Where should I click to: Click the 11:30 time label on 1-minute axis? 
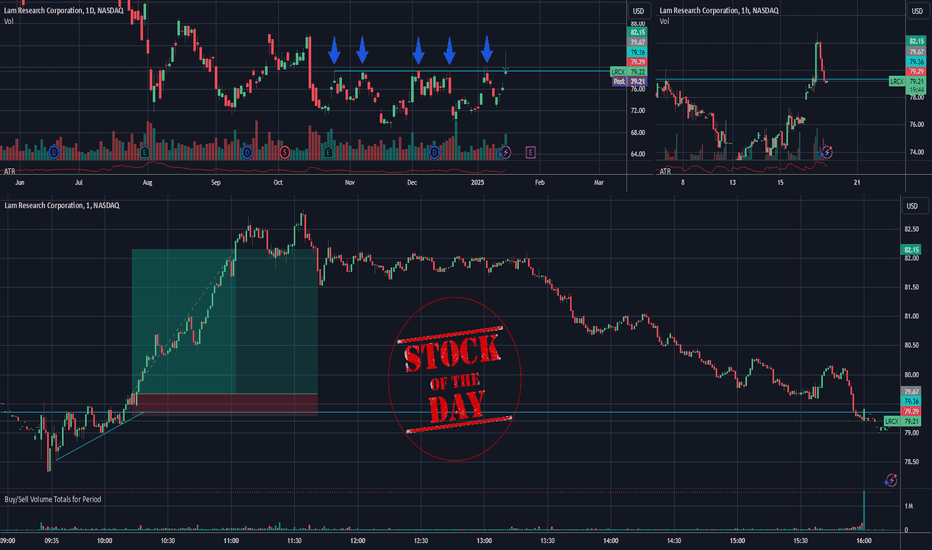(x=294, y=540)
